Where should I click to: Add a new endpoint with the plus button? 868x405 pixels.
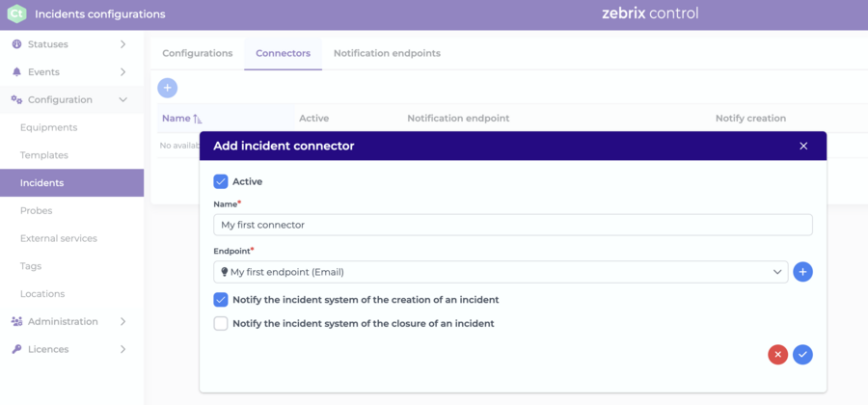[802, 272]
